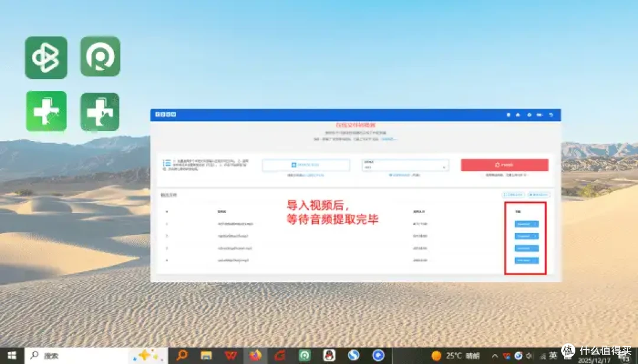Open the 25°C weather widget
Screen dimensions: 638x364
[x=455, y=356]
